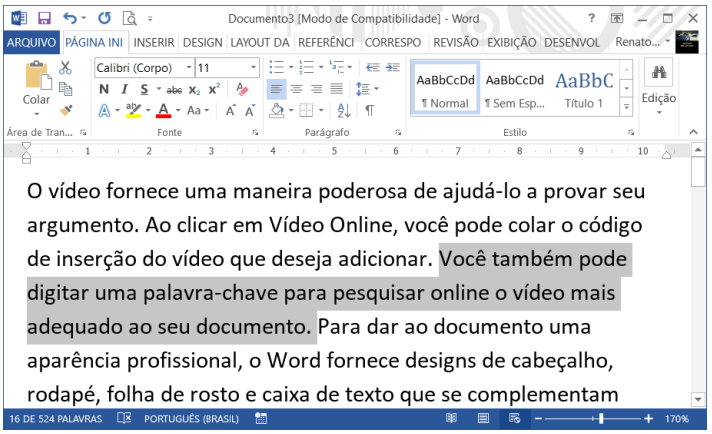Screen dimensions: 712x434
Task: Increase paragraph indent
Action: click(393, 68)
